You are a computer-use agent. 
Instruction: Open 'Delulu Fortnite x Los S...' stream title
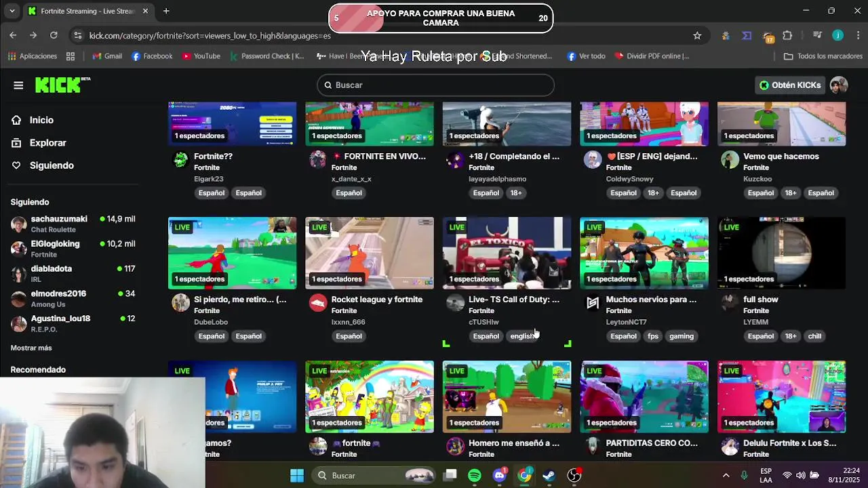coord(789,443)
